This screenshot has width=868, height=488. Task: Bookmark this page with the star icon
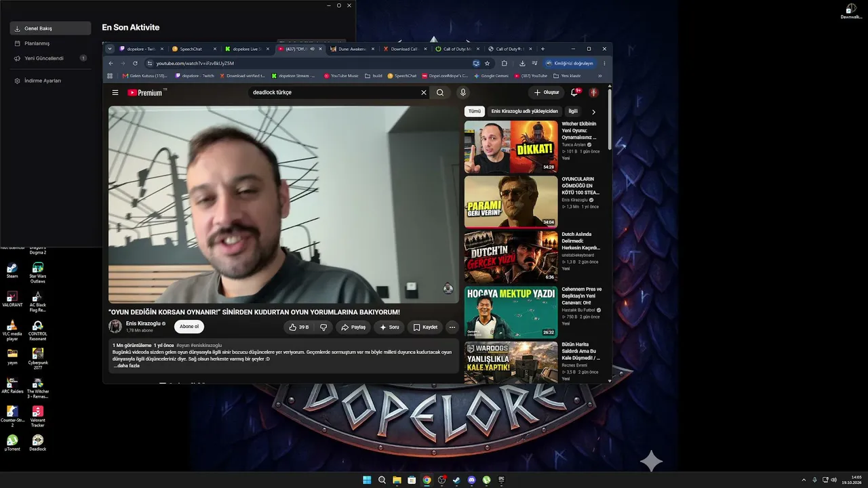pos(487,63)
